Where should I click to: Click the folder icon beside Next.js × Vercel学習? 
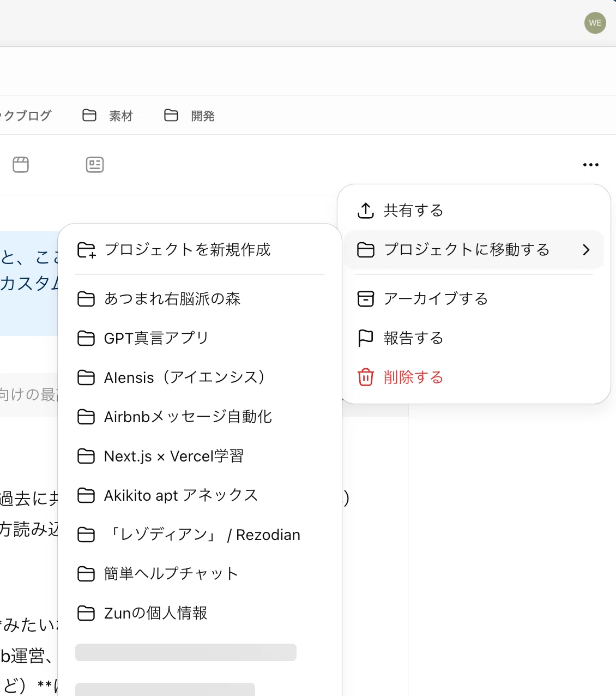(x=86, y=456)
